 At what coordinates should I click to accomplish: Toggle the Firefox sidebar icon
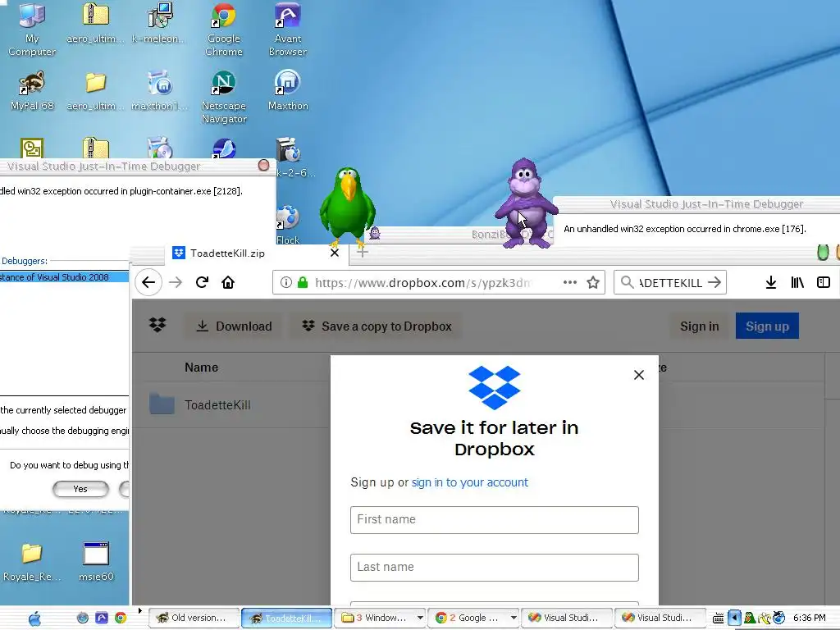pos(824,282)
